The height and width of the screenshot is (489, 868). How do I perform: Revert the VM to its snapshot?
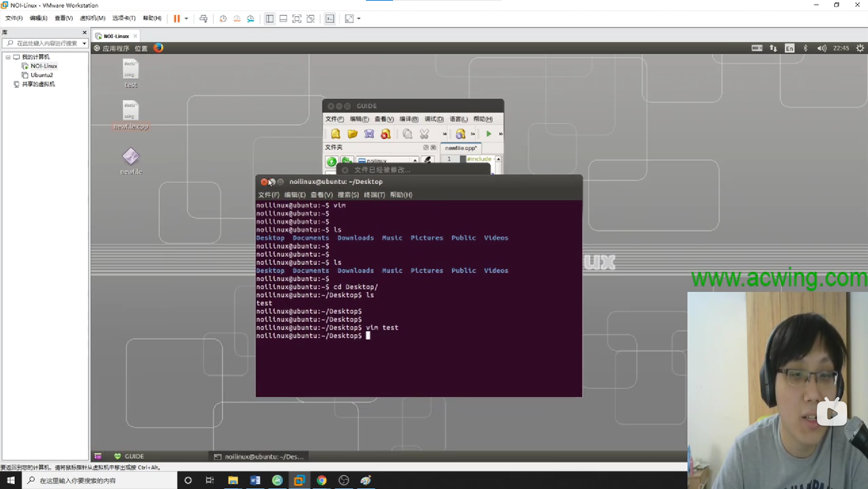click(x=237, y=19)
